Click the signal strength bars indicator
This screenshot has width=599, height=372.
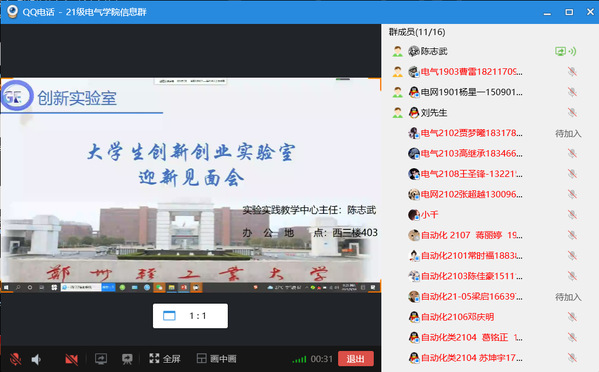tap(299, 359)
